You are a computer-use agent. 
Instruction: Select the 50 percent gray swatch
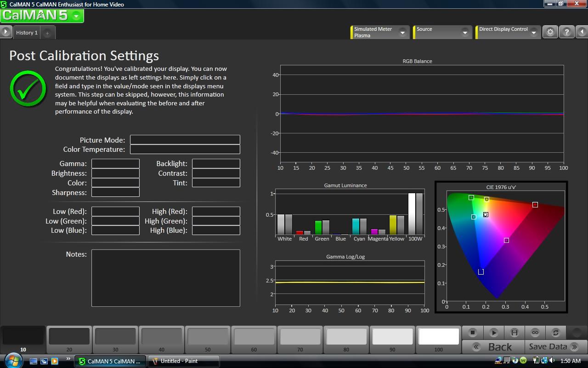[208, 337]
